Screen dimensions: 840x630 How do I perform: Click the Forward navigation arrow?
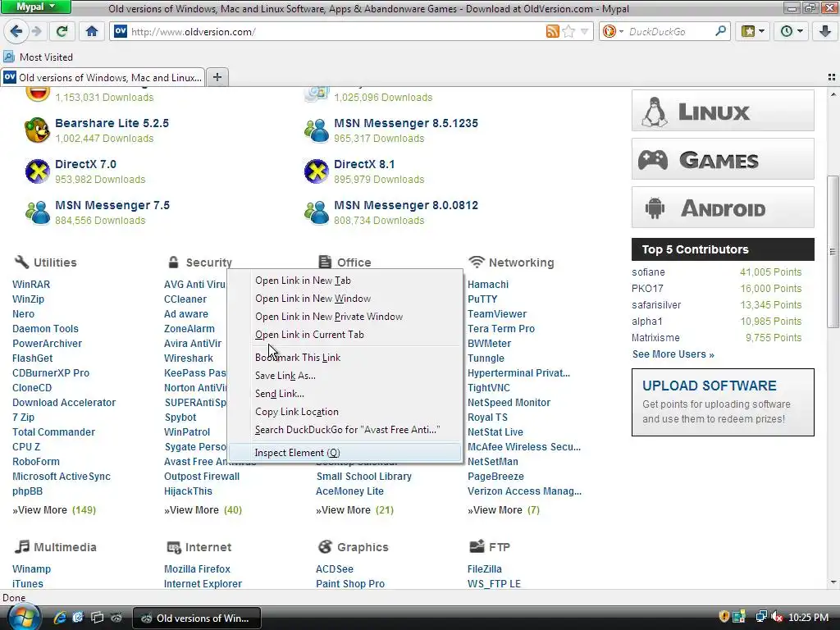coord(37,32)
